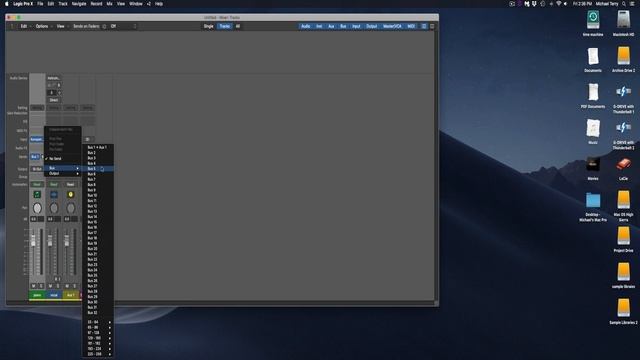Toggle the MIDI channel filter button
The width and height of the screenshot is (640, 360).
(x=411, y=26)
